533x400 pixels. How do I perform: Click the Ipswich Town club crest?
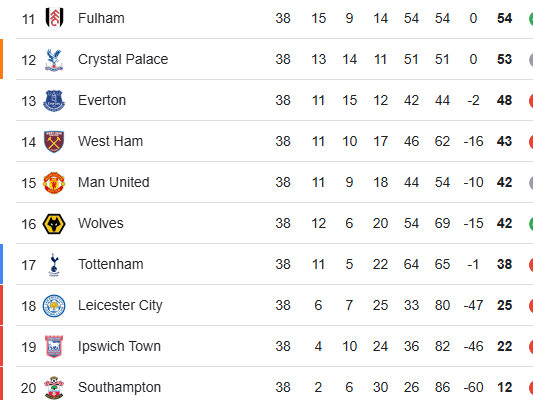(x=54, y=347)
